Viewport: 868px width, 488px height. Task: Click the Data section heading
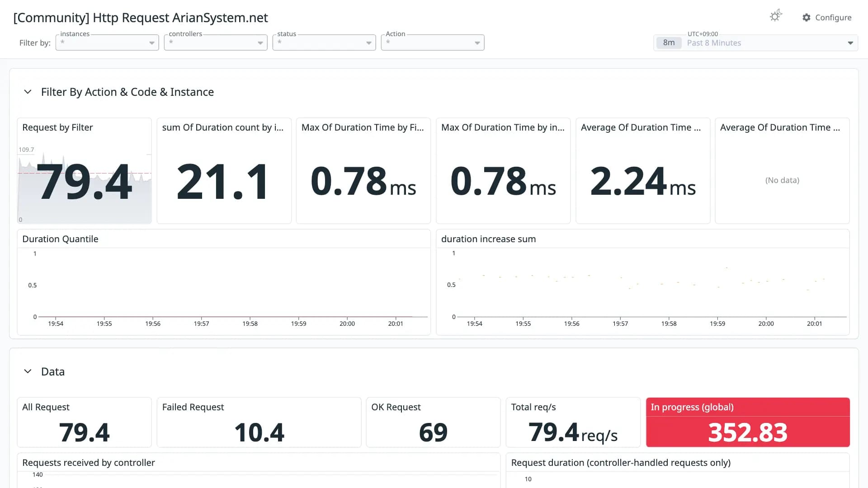pyautogui.click(x=53, y=371)
